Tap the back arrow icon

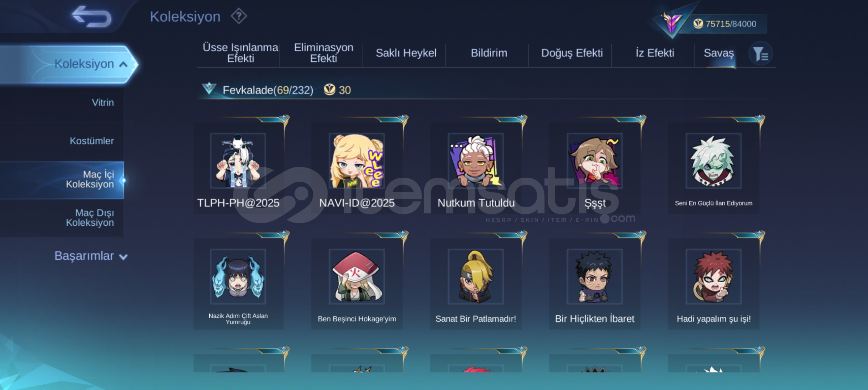[91, 17]
